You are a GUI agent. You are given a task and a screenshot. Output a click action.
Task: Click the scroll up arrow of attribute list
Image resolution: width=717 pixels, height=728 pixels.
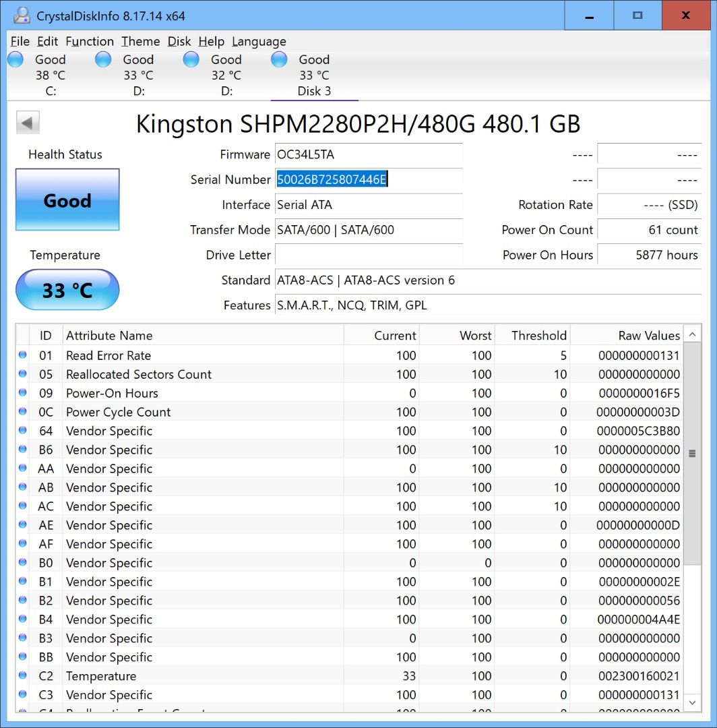(x=693, y=334)
